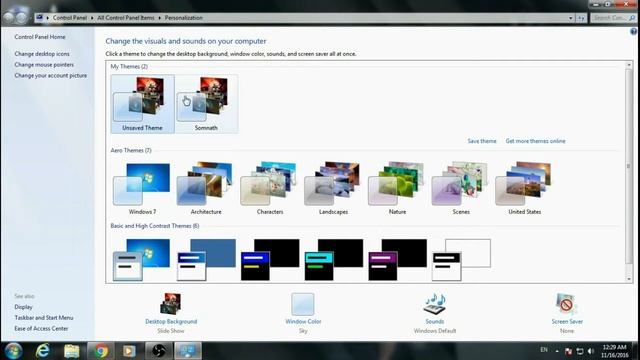Select high contrast theme with cyan title bar
Viewport: 640px width, 360px height.
333,260
